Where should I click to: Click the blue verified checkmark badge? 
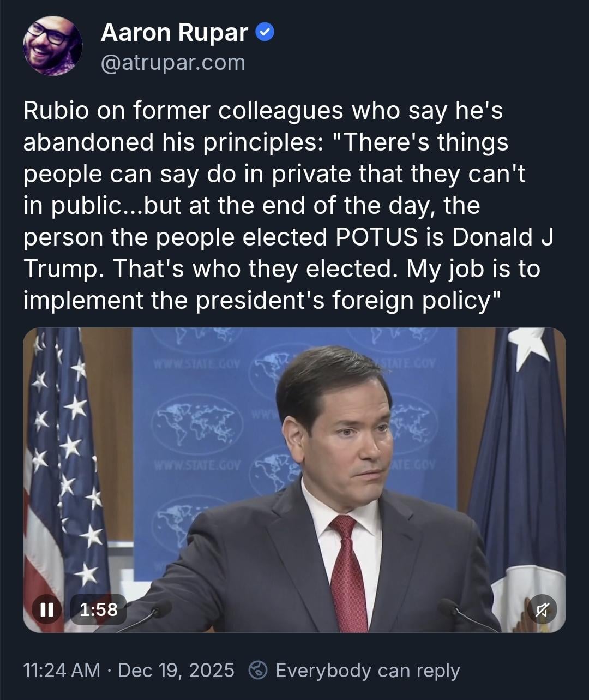pos(265,33)
